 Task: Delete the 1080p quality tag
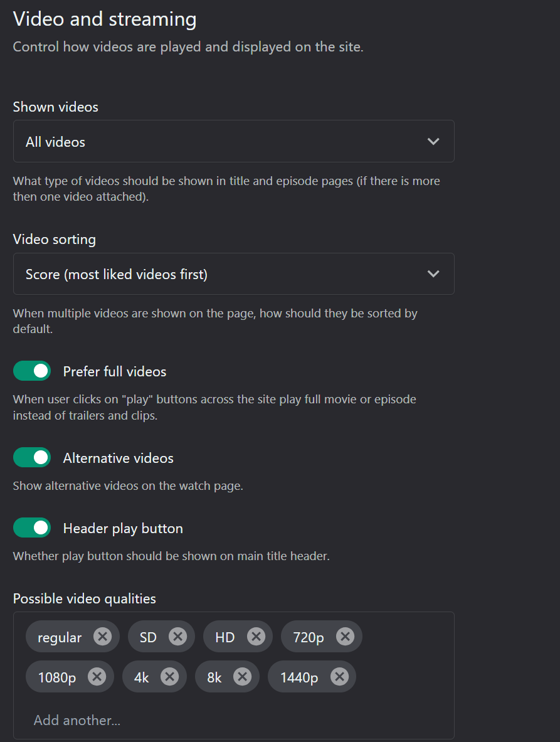(x=97, y=677)
